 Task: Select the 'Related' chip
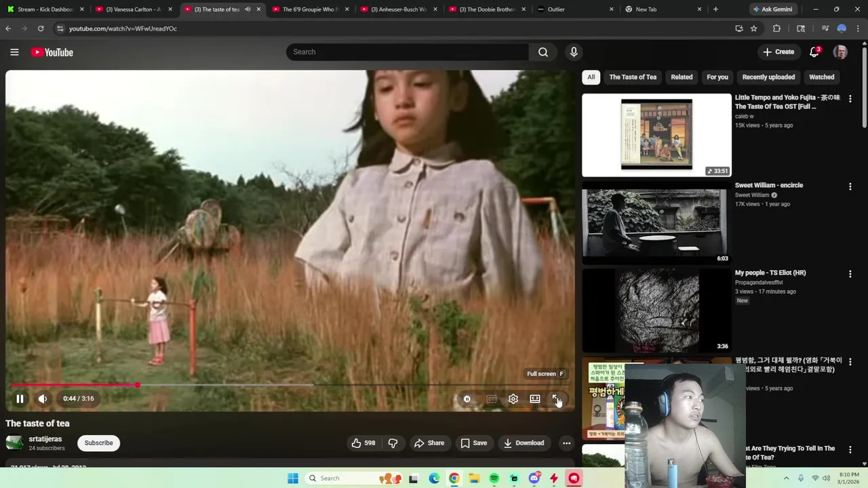682,77
